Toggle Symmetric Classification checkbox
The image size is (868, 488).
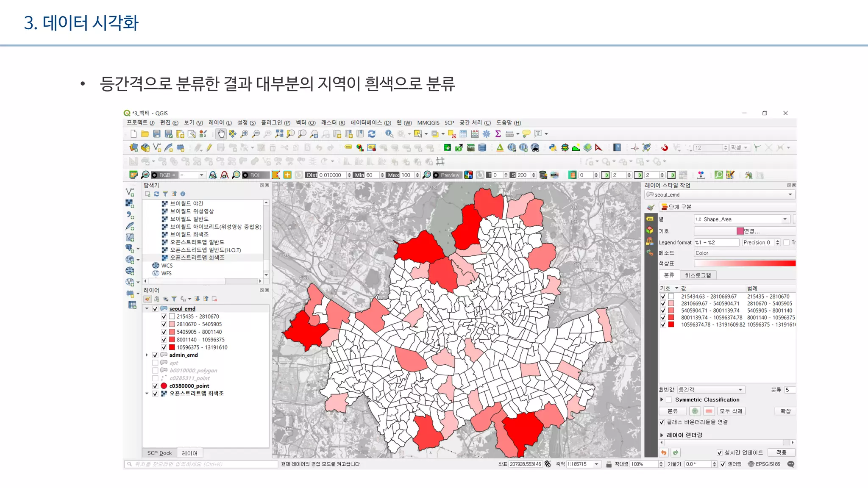(x=669, y=399)
